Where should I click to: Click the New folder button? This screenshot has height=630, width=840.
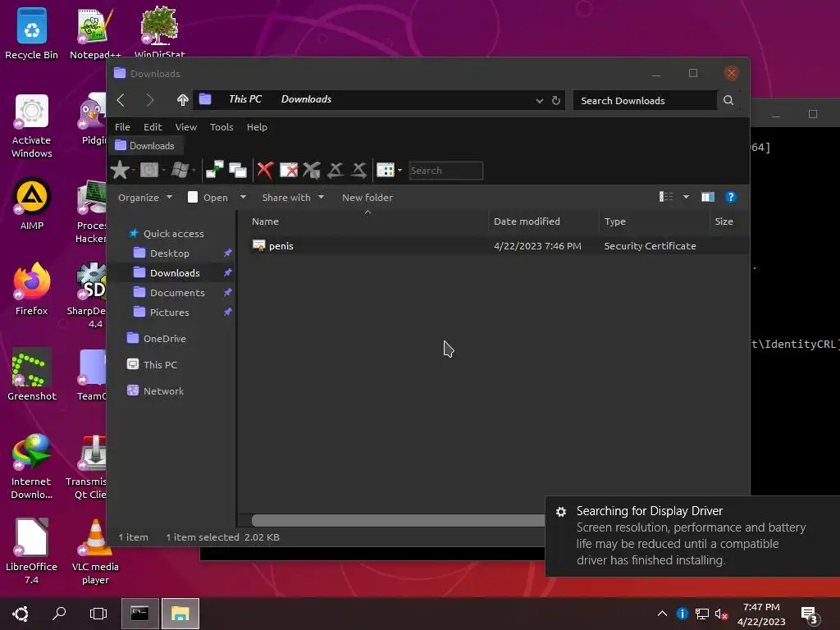click(x=367, y=197)
